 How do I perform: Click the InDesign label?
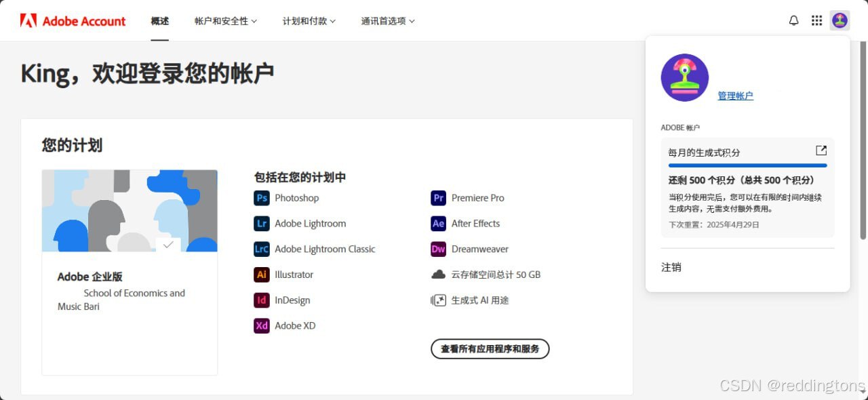[292, 300]
